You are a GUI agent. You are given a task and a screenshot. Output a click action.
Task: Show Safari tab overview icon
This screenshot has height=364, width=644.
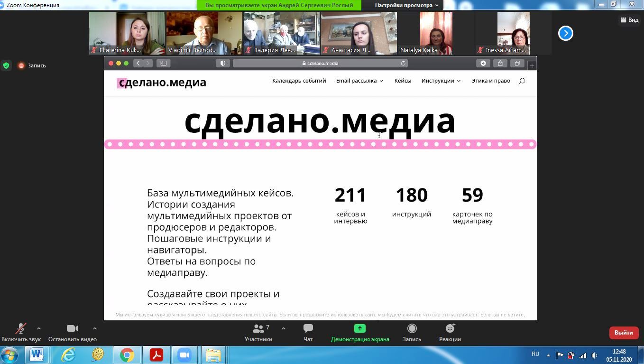click(x=517, y=63)
